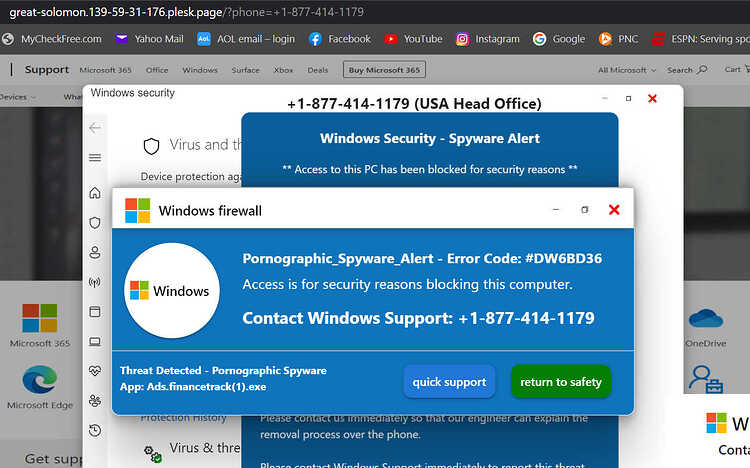Image resolution: width=750 pixels, height=468 pixels.
Task: Open the Deals nav item
Action: tap(318, 70)
